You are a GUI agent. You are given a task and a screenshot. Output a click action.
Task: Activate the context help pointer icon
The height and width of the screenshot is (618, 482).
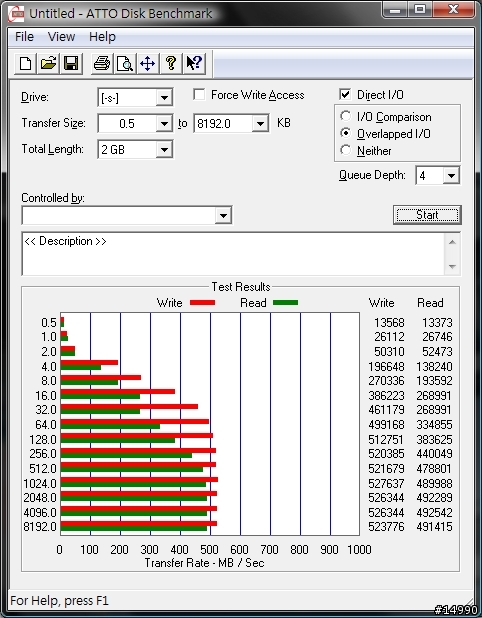click(x=194, y=63)
